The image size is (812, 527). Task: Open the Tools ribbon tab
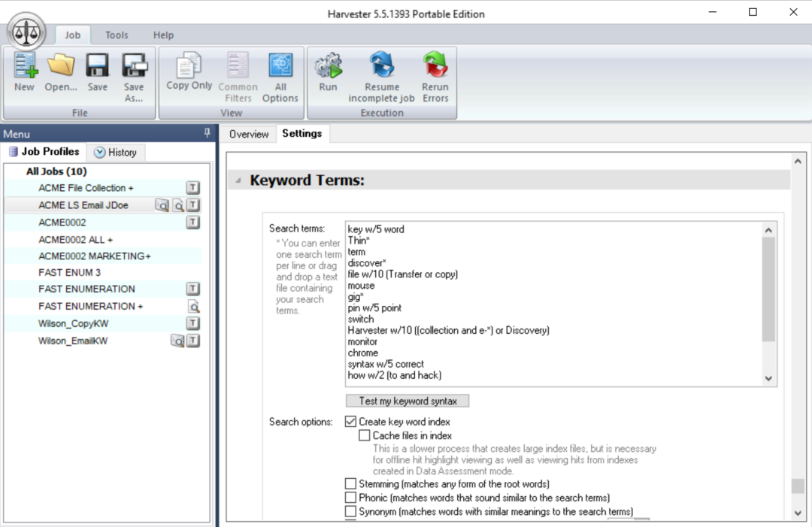[x=117, y=35]
